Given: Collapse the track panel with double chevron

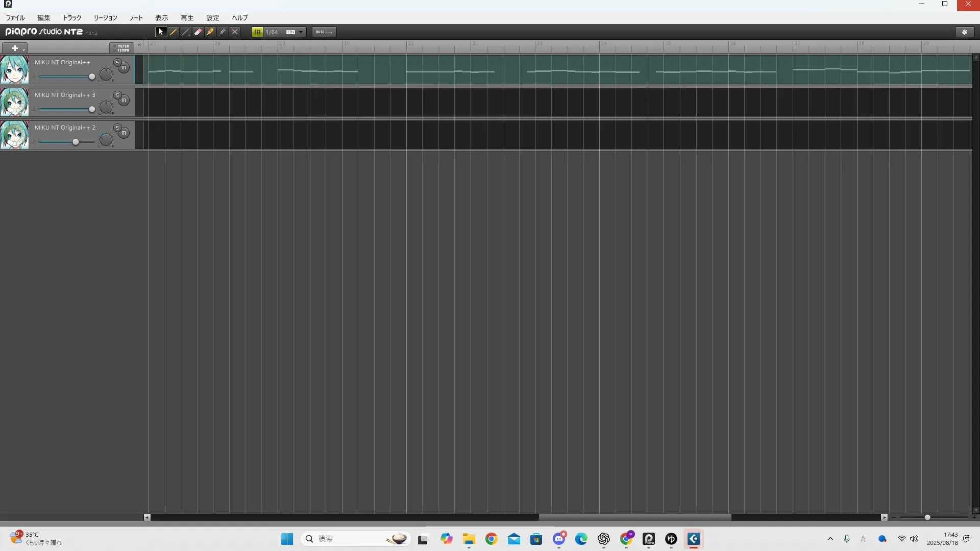Looking at the screenshot, I should [139, 45].
